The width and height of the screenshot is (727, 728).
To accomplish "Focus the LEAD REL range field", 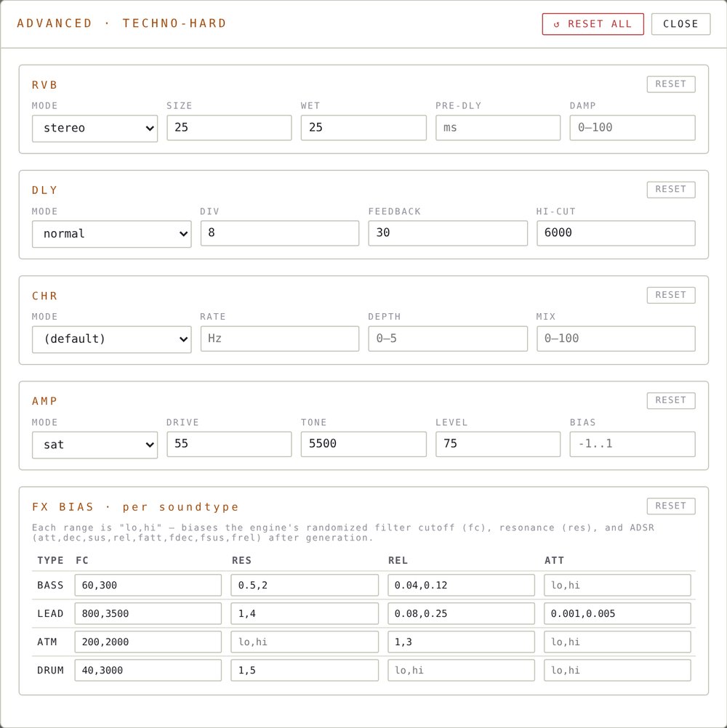I will tap(462, 613).
